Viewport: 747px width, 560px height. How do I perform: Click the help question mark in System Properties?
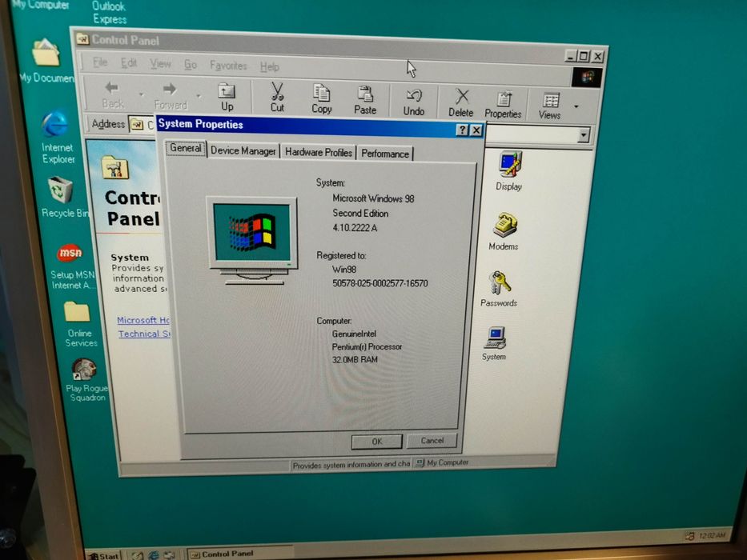[x=462, y=130]
